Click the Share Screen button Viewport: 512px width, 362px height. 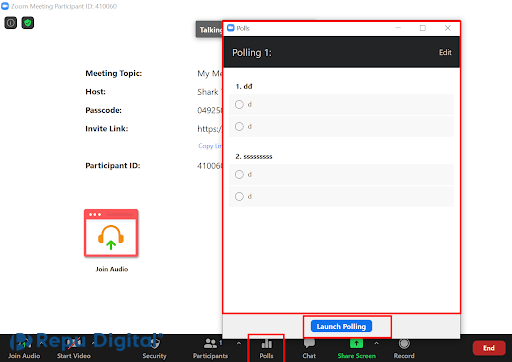click(356, 348)
